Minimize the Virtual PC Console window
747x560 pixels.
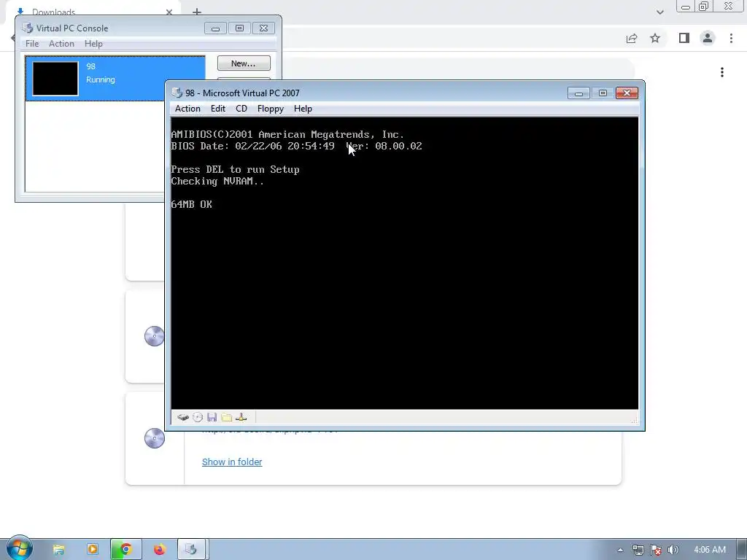coord(215,28)
